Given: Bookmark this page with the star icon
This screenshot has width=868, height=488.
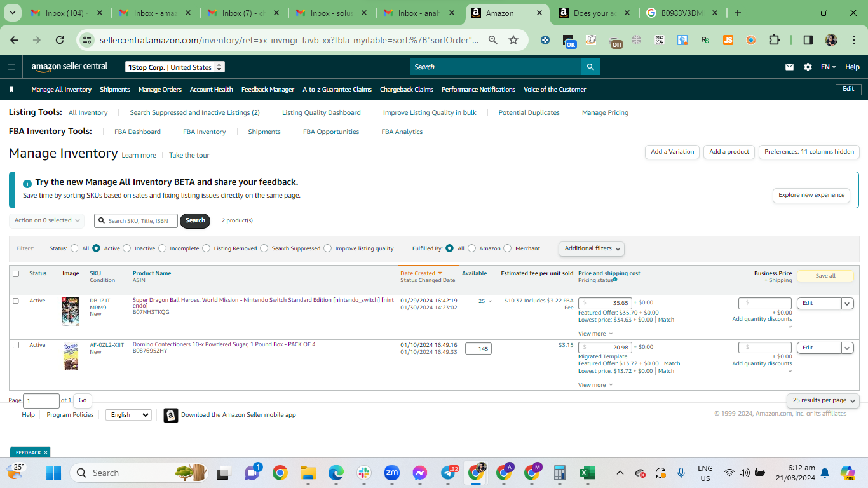Looking at the screenshot, I should click(513, 40).
